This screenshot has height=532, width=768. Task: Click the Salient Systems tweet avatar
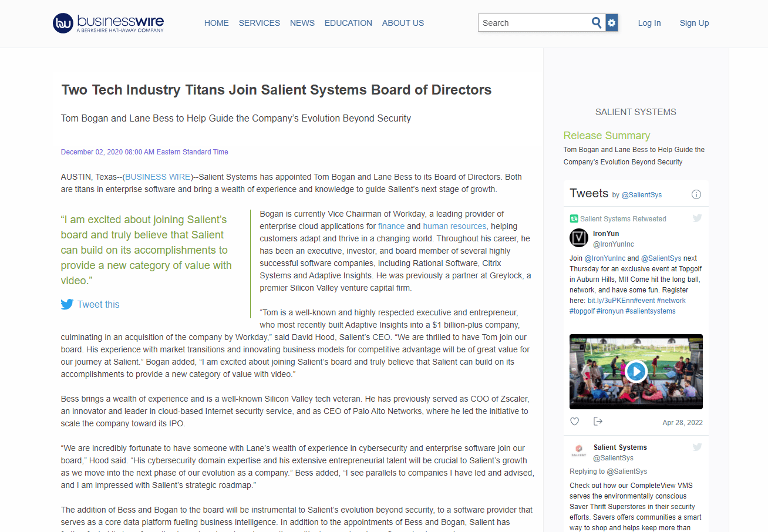tap(579, 452)
